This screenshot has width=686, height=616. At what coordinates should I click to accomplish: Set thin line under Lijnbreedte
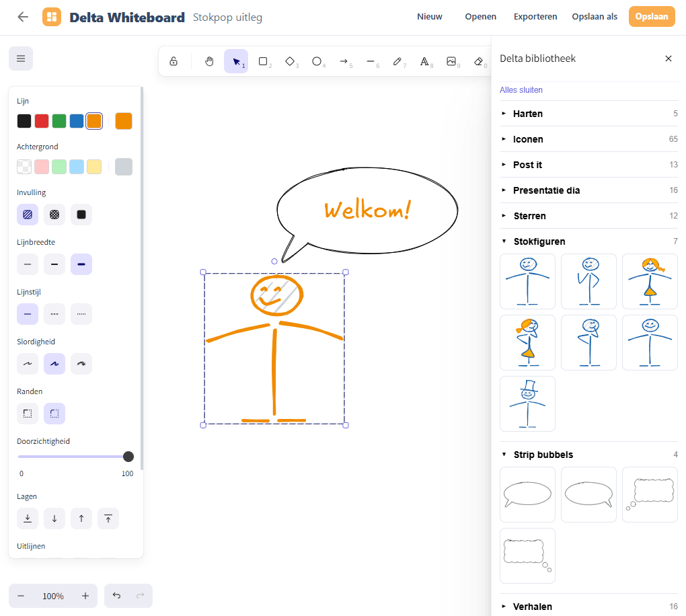[28, 264]
